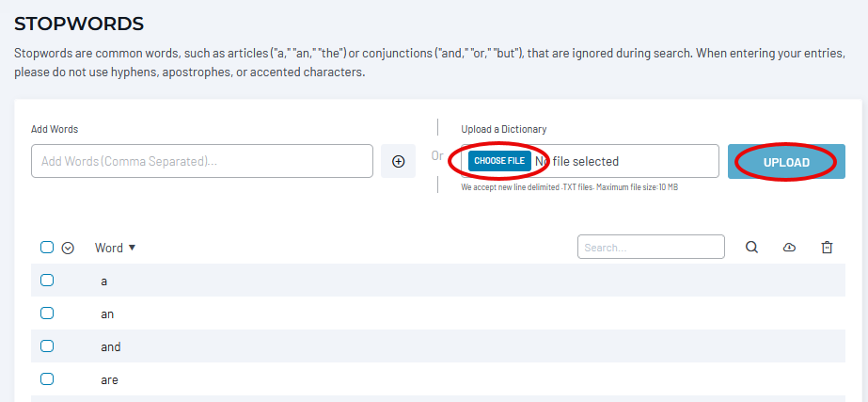
Task: Click the magnifier search icon
Action: click(751, 248)
